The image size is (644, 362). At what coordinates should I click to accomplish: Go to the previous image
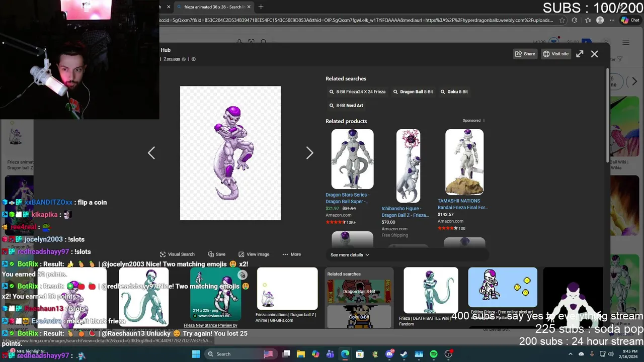[151, 153]
